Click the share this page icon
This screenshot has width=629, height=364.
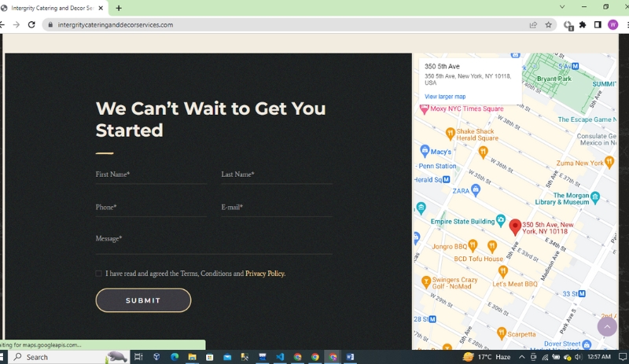[533, 25]
